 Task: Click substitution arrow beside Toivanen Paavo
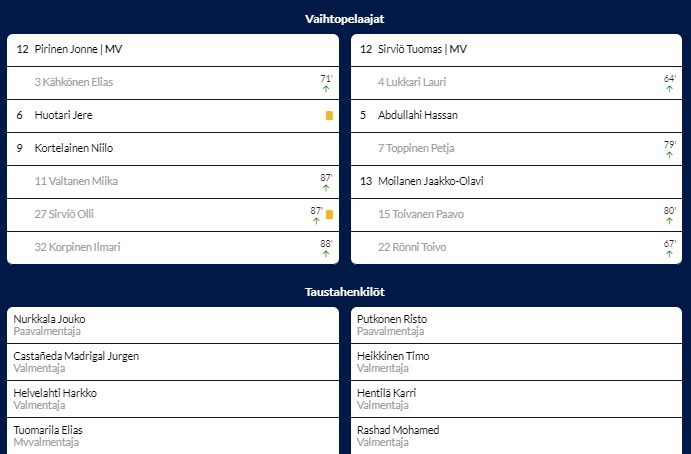669,221
